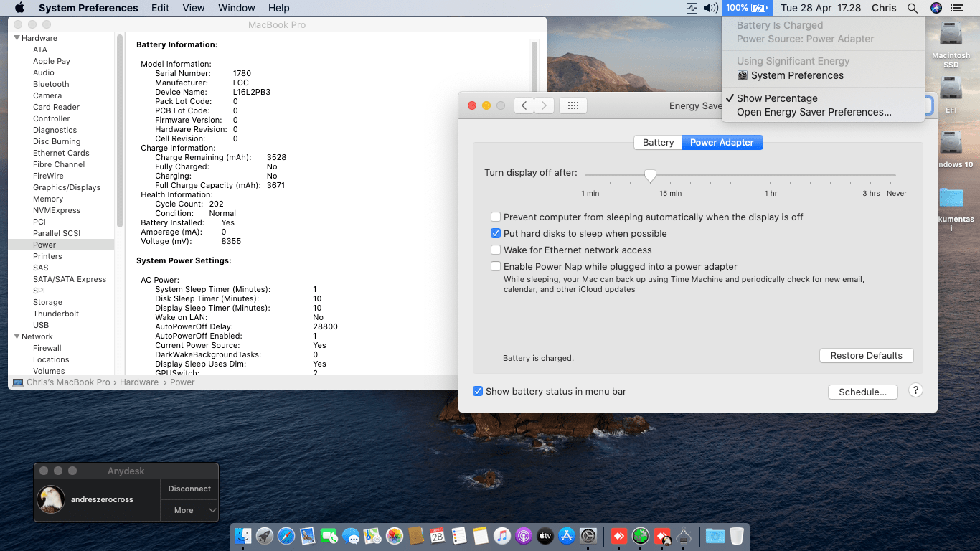Open Music from the dock

[502, 535]
